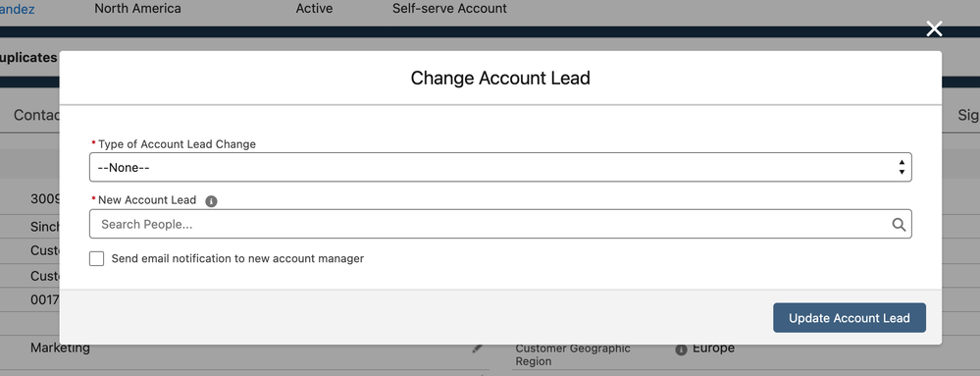980x376 pixels.
Task: Click the 'Active' status text in background
Action: [314, 9]
